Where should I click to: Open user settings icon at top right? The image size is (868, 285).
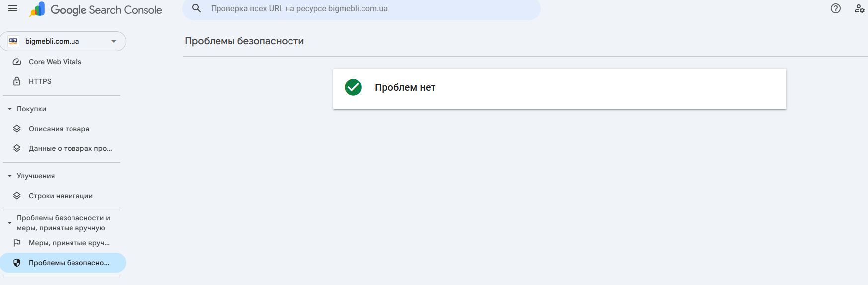pos(859,9)
